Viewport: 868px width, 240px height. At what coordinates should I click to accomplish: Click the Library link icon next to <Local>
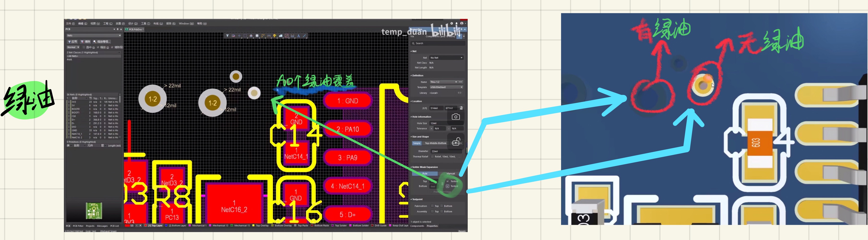click(460, 93)
